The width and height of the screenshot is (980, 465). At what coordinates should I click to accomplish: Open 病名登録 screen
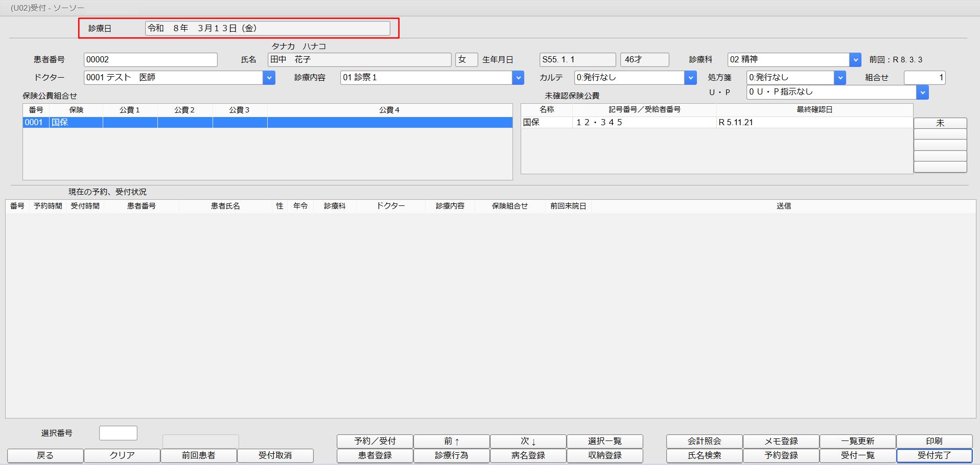click(x=528, y=455)
